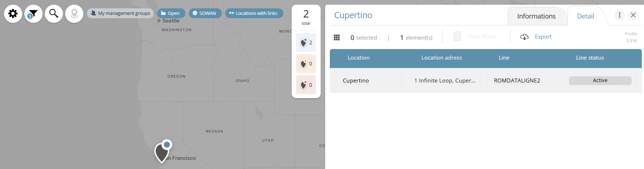The width and height of the screenshot is (644, 169).
Task: Open the filter funnel panel
Action: pyautogui.click(x=33, y=14)
